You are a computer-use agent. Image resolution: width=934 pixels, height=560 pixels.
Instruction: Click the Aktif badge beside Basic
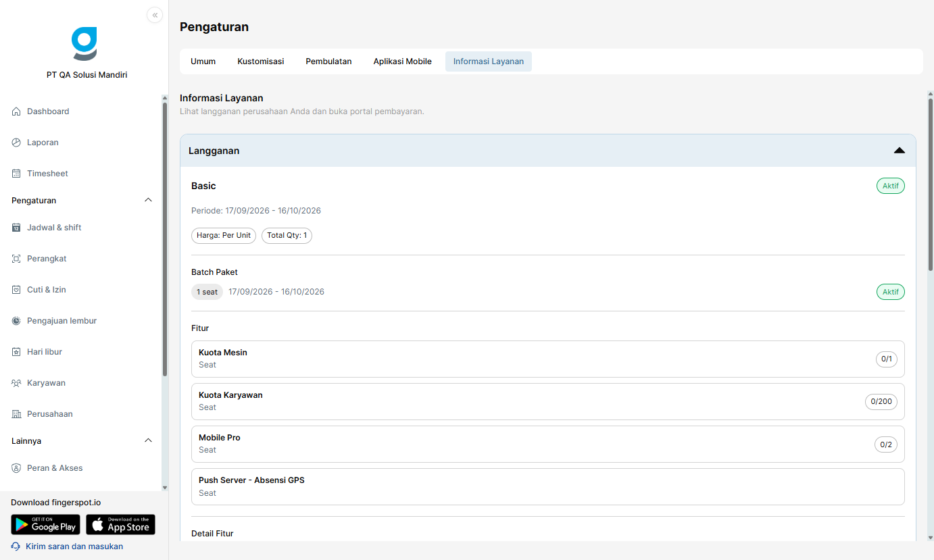pyautogui.click(x=891, y=186)
